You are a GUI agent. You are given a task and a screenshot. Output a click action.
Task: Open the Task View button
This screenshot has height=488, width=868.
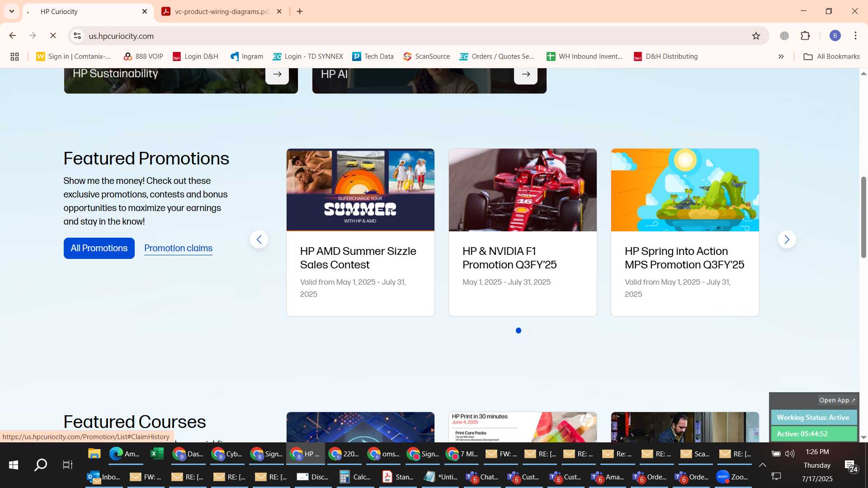coord(68,465)
